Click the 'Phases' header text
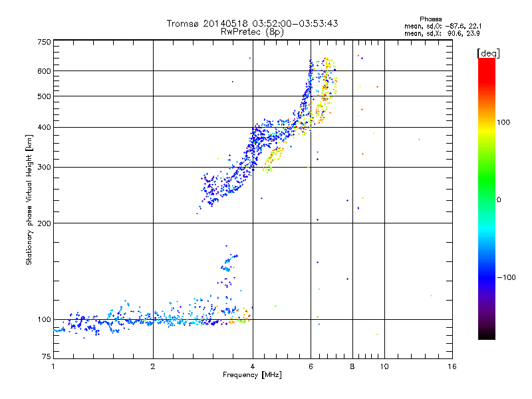The height and width of the screenshot is (399, 532). [430, 19]
